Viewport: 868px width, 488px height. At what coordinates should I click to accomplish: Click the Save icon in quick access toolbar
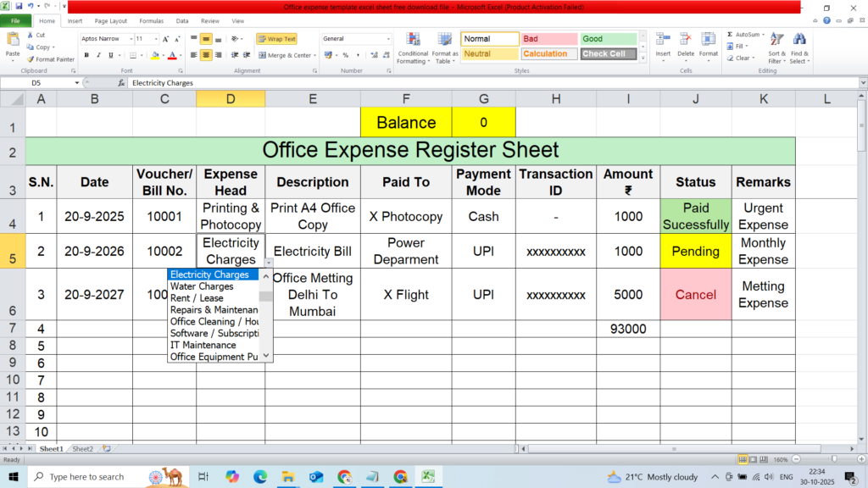pyautogui.click(x=17, y=7)
